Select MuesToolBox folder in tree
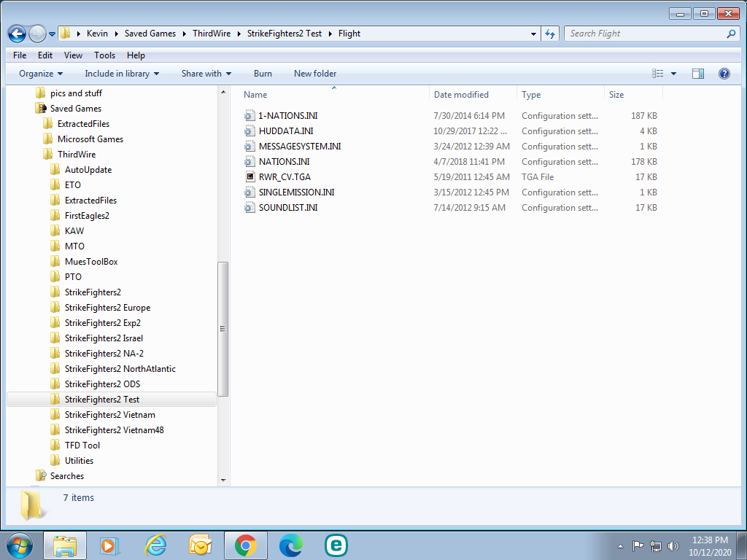Image resolution: width=747 pixels, height=560 pixels. point(91,262)
